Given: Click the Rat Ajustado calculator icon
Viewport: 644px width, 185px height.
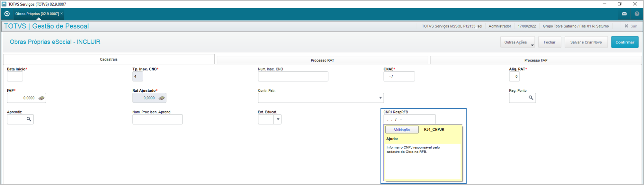Looking at the screenshot, I should 162,98.
